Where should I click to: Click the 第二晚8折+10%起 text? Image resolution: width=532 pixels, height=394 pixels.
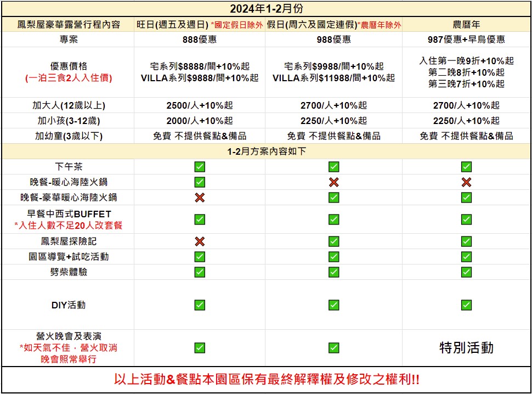(467, 72)
